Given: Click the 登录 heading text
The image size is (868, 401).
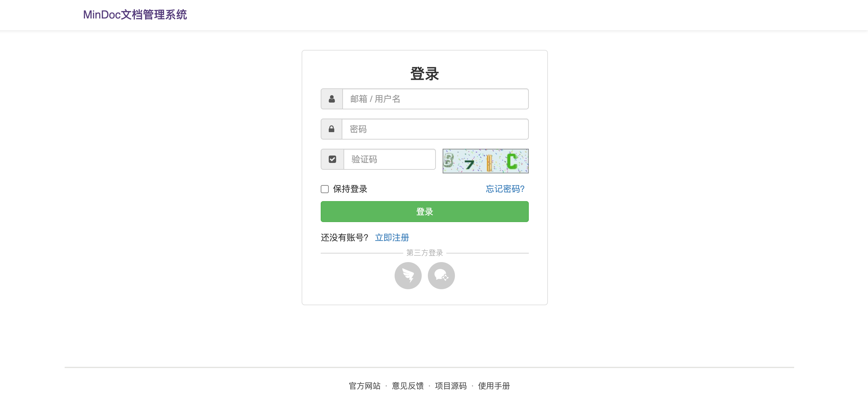Looking at the screenshot, I should pyautogui.click(x=424, y=74).
